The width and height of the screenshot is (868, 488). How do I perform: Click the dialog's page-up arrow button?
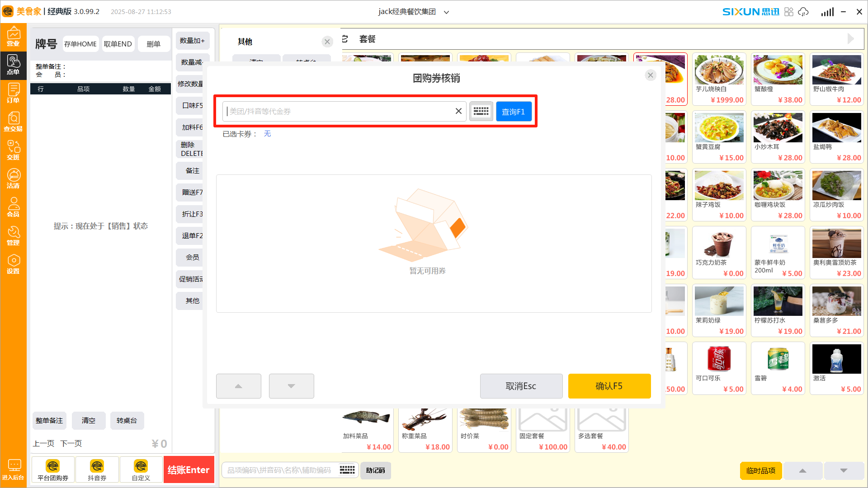238,386
